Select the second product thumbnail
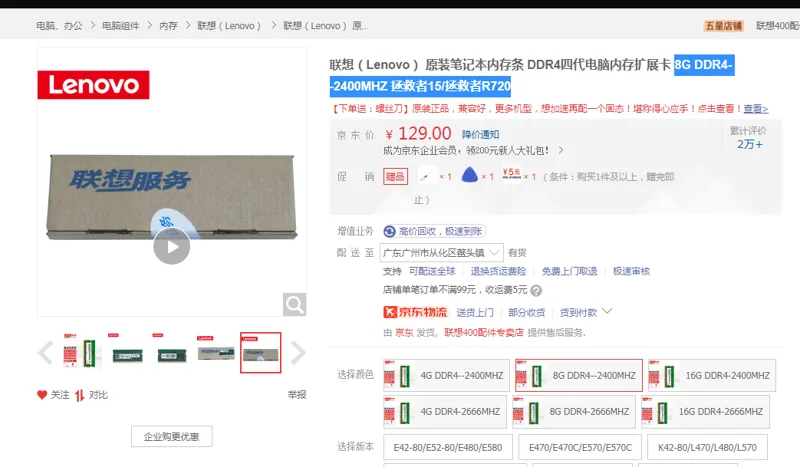Screen dimensions: 800x467 127,351
